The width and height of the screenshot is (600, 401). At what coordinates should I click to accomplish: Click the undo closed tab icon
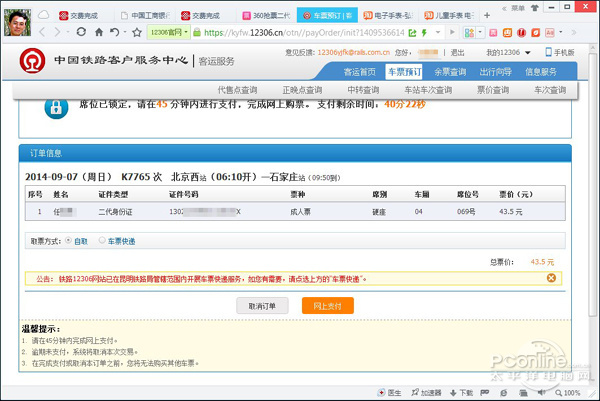[114, 32]
